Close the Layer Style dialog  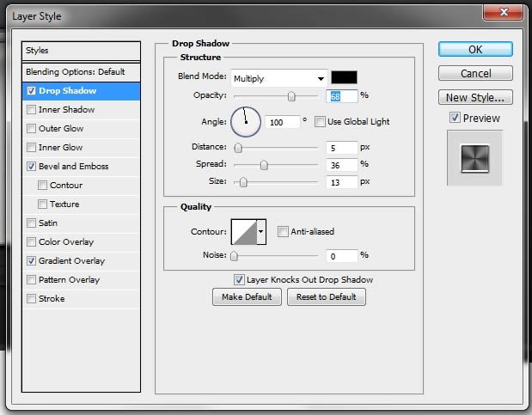pyautogui.click(x=504, y=13)
